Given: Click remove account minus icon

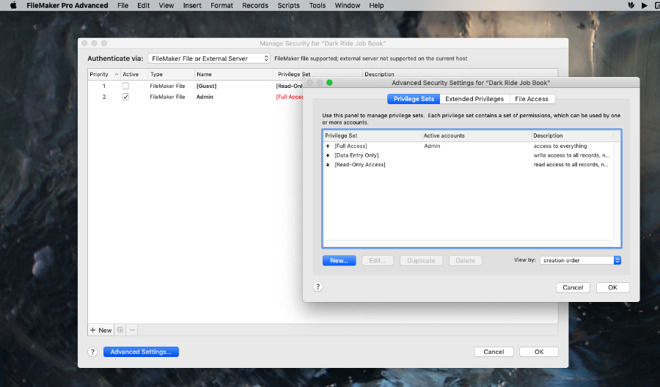Looking at the screenshot, I should (132, 330).
